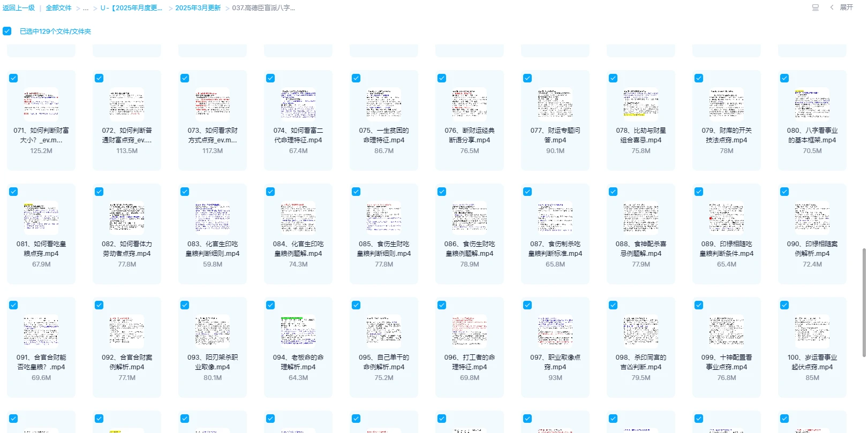Expand the collapsed ... breadcrumb path
The height and width of the screenshot is (433, 868).
(86, 8)
